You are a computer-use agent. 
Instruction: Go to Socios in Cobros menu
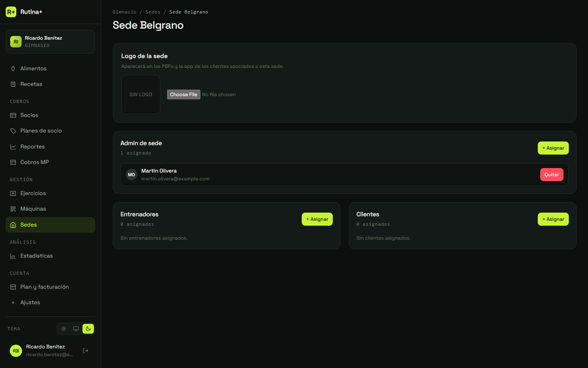[x=50, y=115]
